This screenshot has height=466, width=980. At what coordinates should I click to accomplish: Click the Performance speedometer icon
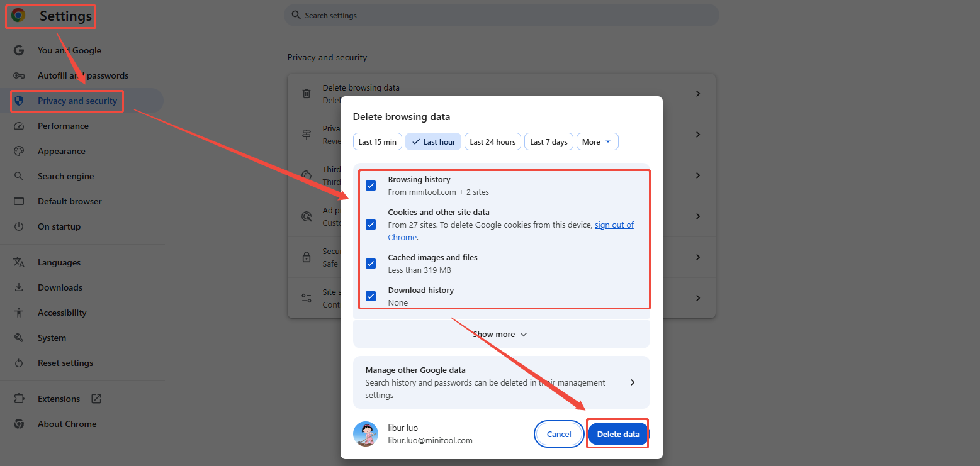tap(19, 126)
